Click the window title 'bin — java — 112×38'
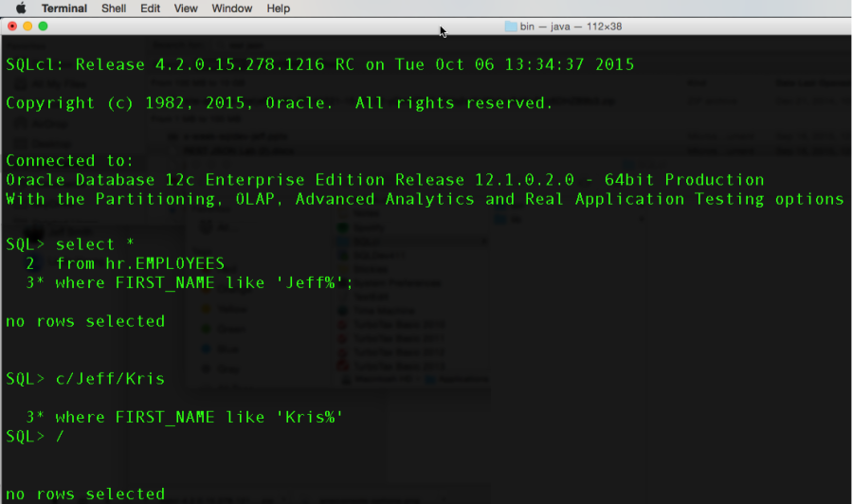Image resolution: width=853 pixels, height=504 pixels. point(574,27)
